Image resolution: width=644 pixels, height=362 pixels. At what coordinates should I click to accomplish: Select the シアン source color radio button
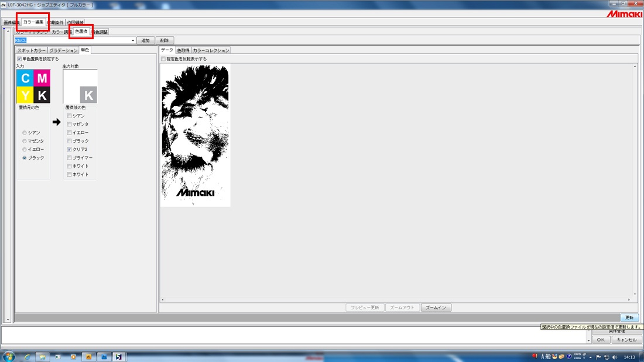coord(25,133)
